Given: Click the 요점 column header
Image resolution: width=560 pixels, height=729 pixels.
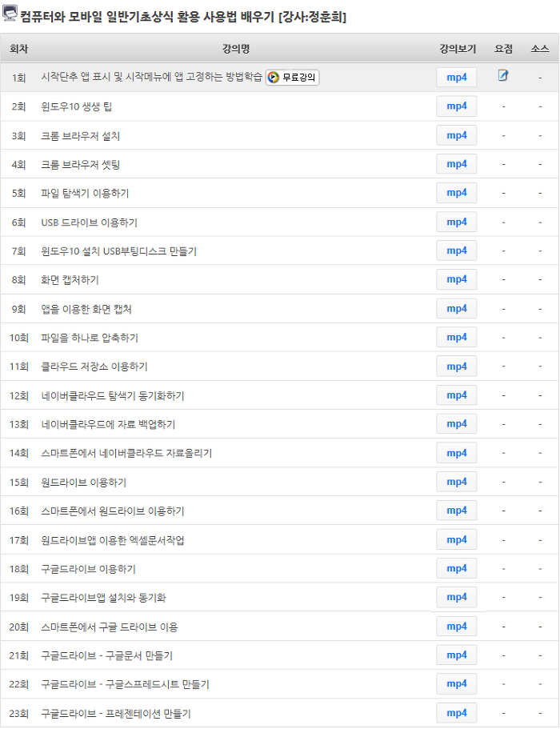Looking at the screenshot, I should (x=503, y=49).
